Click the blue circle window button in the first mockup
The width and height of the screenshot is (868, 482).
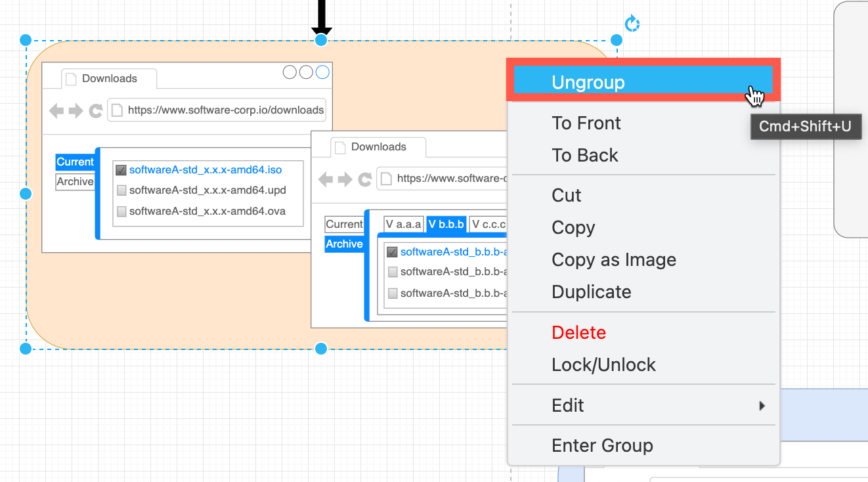tap(322, 72)
